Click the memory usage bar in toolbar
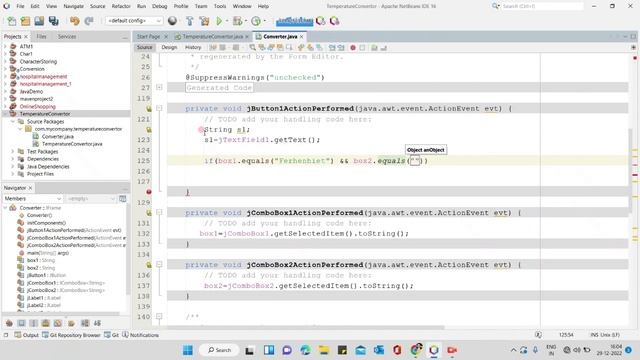Image resolution: width=640 pixels, height=360 pixels. click(294, 21)
